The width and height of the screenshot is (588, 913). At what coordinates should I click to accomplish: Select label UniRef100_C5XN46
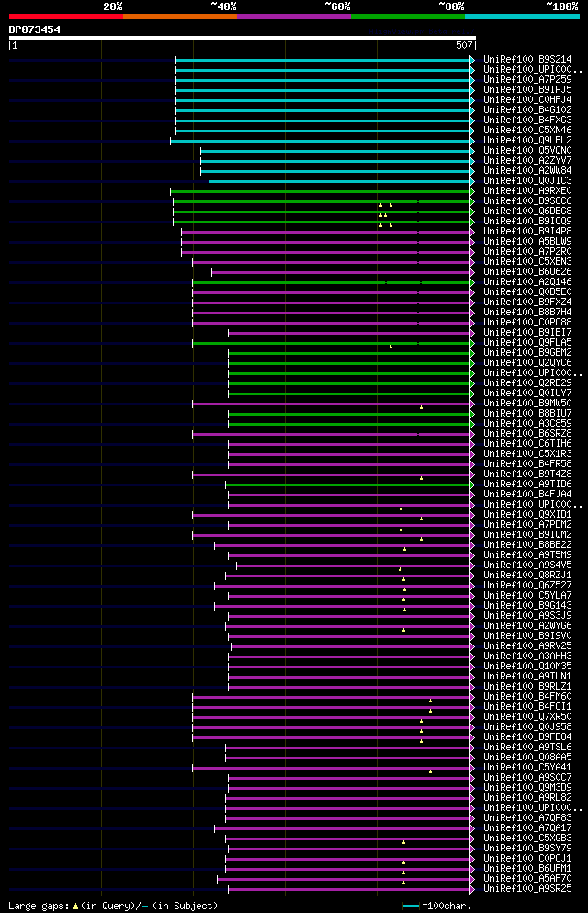coord(527,130)
